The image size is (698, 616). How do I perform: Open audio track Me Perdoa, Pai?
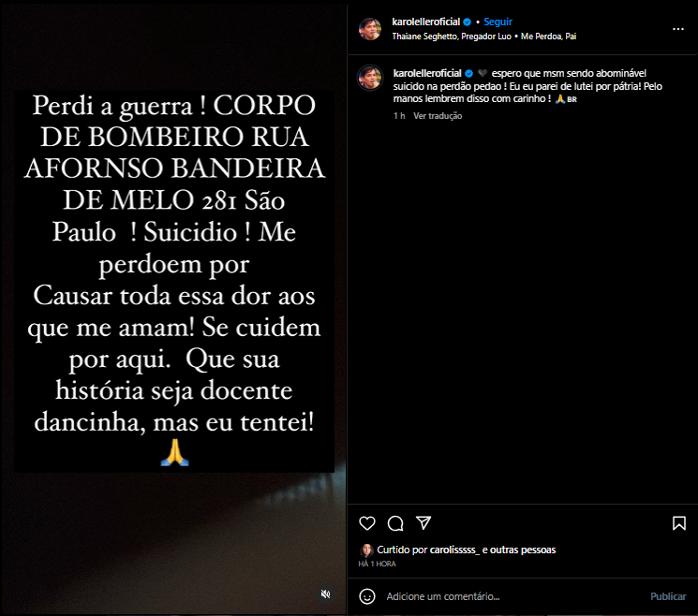click(x=548, y=36)
